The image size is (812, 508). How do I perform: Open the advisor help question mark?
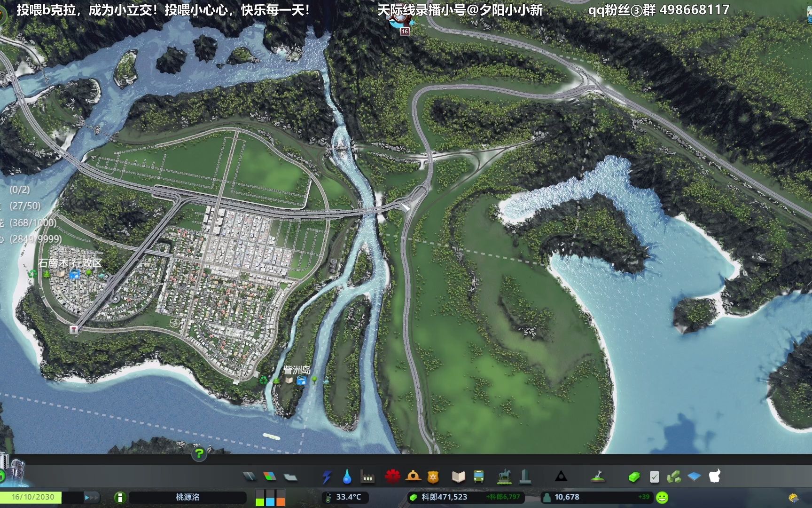pos(199,454)
